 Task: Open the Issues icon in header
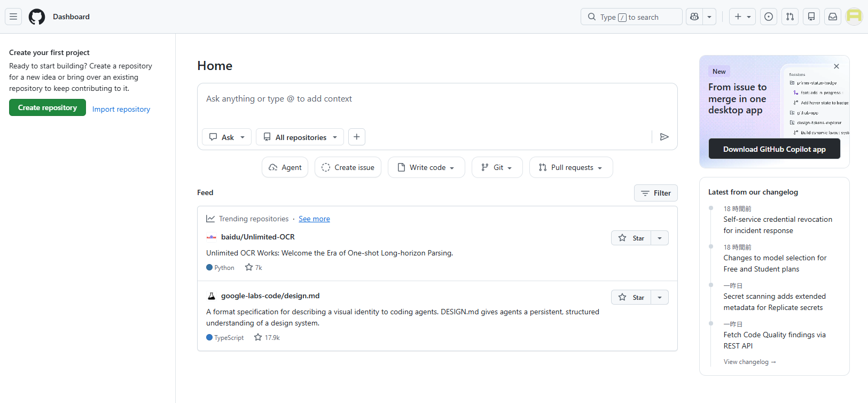(769, 17)
